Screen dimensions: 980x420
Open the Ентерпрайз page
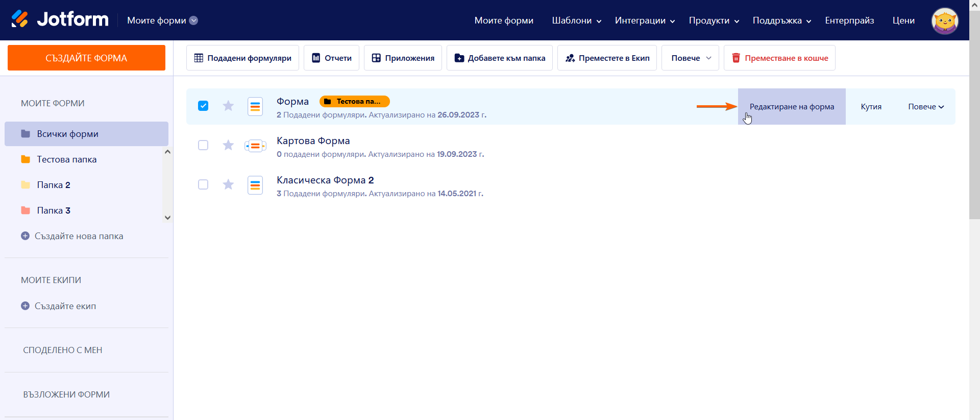pyautogui.click(x=849, y=20)
